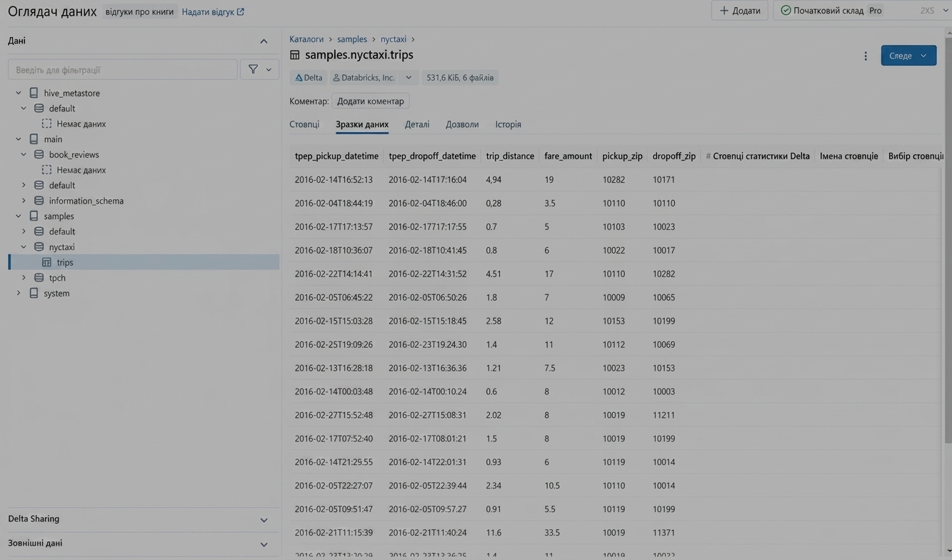Click the book_reviews schema icon
The image size is (952, 560).
tap(39, 154)
